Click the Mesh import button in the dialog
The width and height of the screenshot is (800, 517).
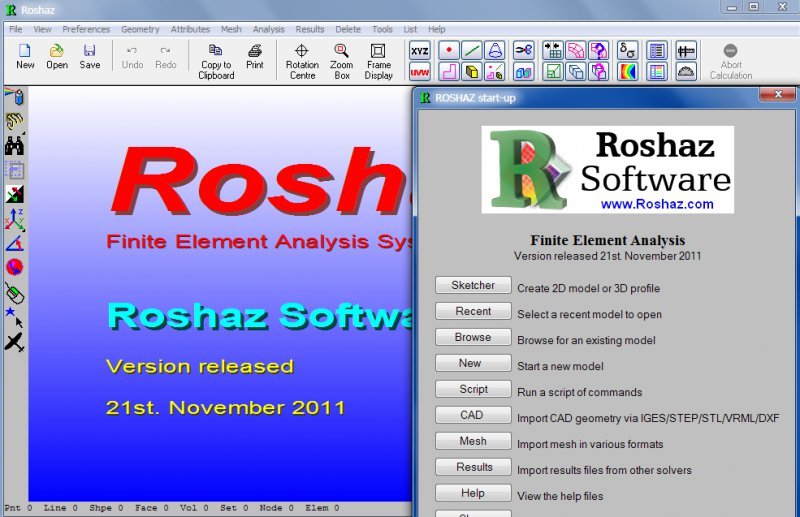tap(473, 441)
